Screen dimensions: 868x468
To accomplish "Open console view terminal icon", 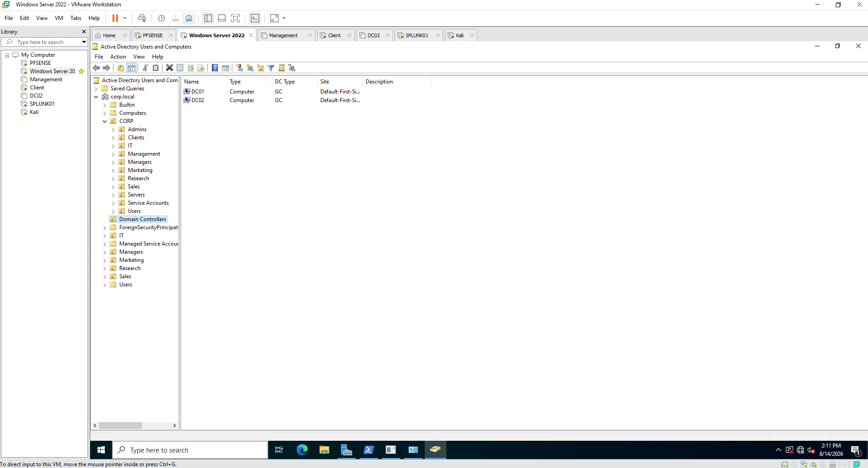I will click(255, 18).
